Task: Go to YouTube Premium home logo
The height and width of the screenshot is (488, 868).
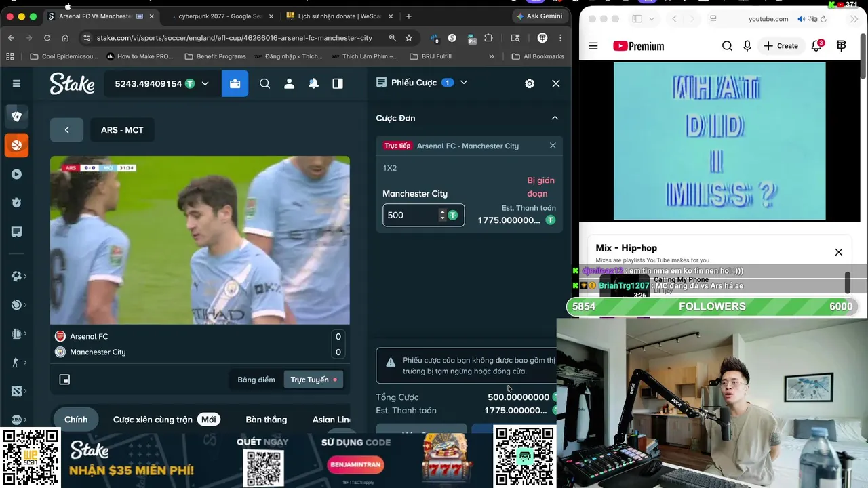Action: pyautogui.click(x=638, y=46)
